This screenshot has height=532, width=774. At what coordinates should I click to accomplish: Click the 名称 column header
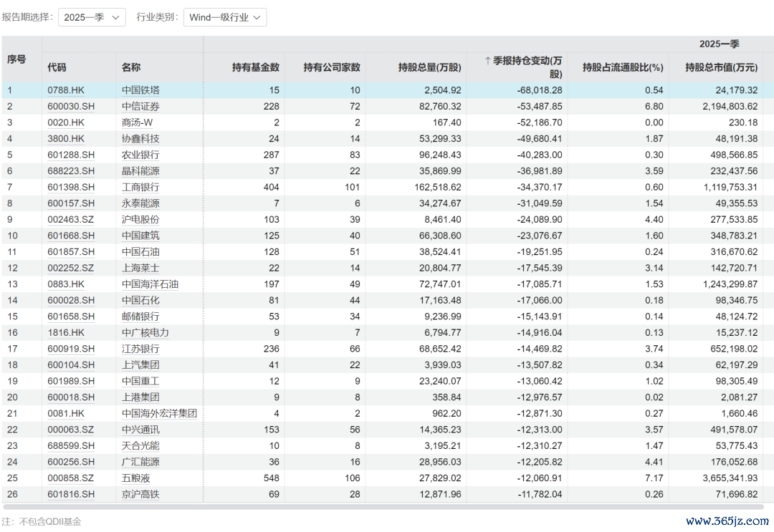click(x=131, y=67)
